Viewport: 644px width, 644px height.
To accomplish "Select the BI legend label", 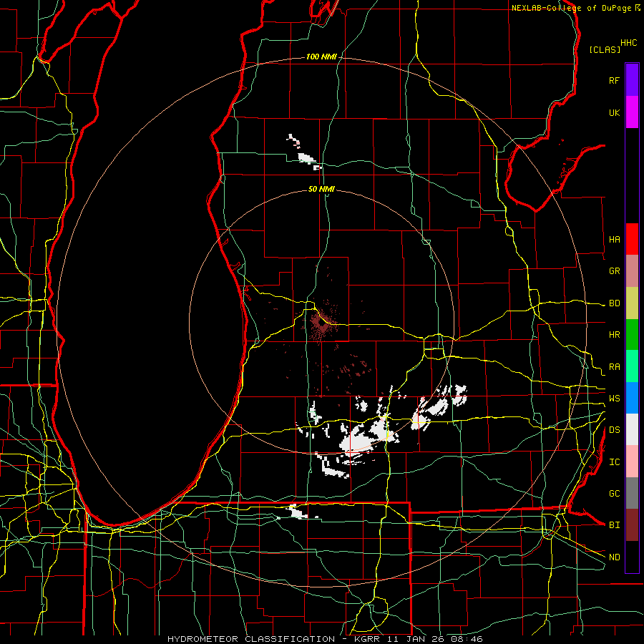I will click(614, 525).
